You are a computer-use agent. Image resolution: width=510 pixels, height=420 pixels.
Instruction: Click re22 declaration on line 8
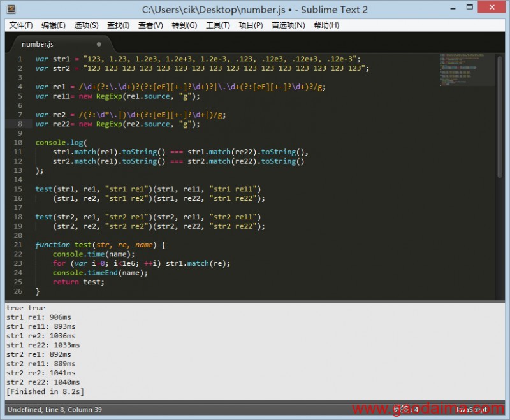[61, 124]
